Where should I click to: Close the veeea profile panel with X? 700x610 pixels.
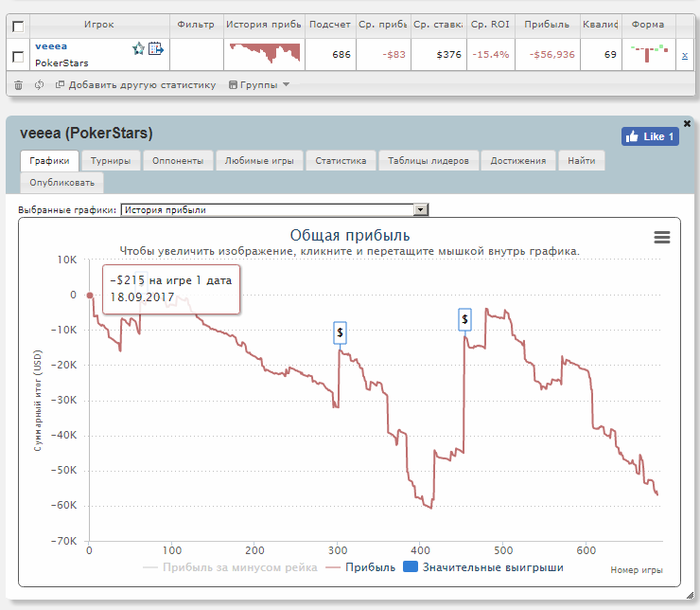(x=687, y=123)
